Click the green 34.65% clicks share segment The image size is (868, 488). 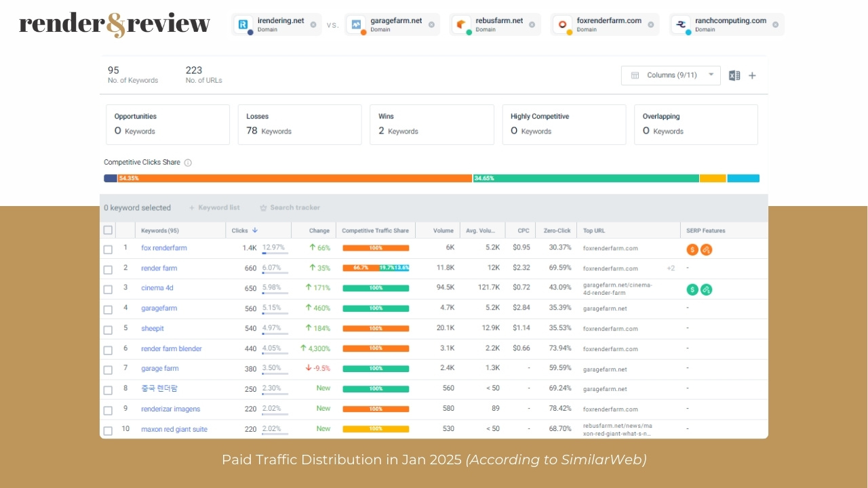586,178
